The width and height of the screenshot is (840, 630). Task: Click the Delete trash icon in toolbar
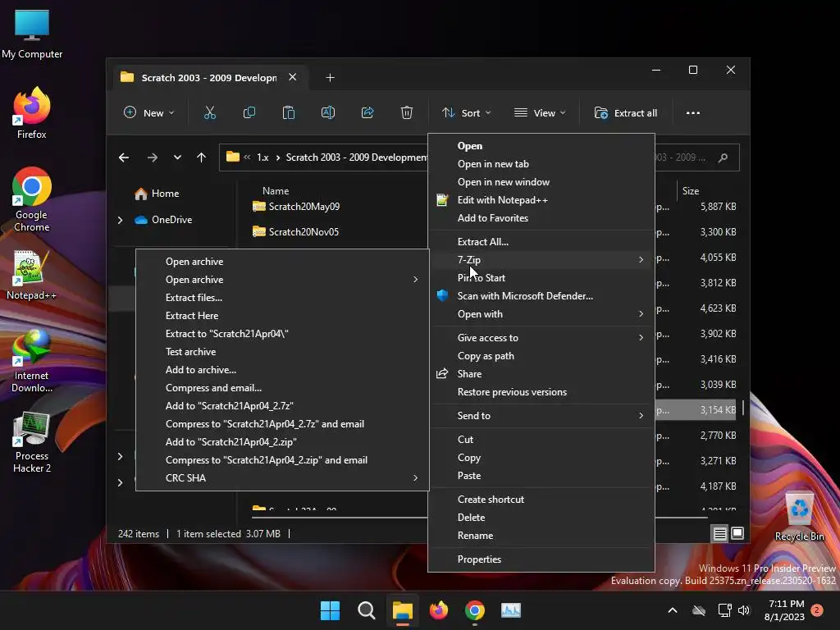pos(407,113)
